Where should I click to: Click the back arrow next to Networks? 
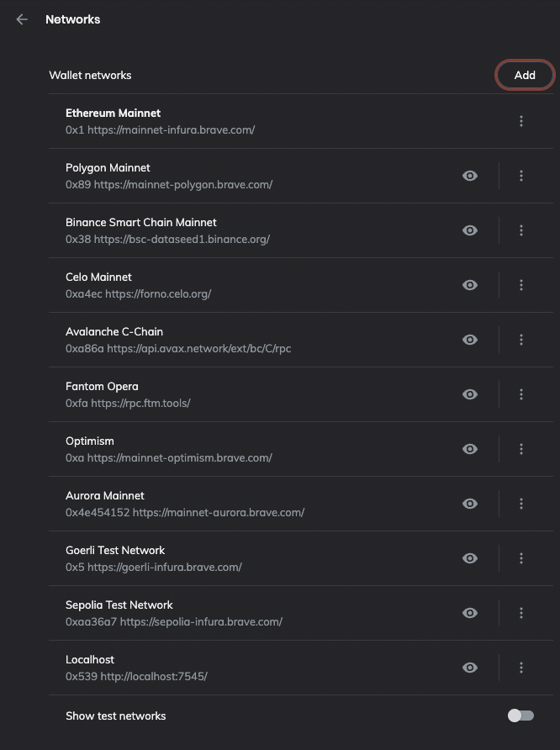22,19
